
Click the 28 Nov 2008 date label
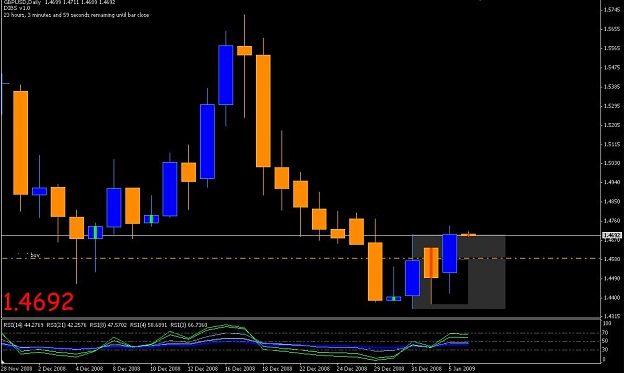coord(17,369)
